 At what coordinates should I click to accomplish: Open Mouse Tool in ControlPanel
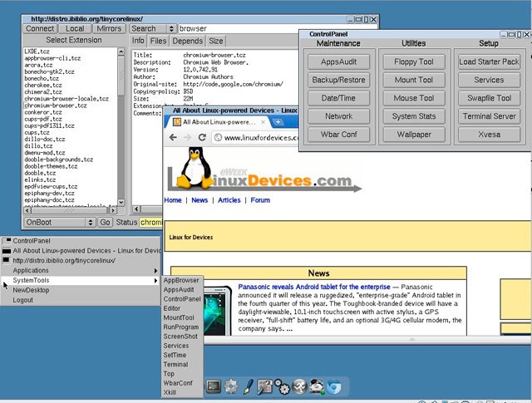click(414, 98)
